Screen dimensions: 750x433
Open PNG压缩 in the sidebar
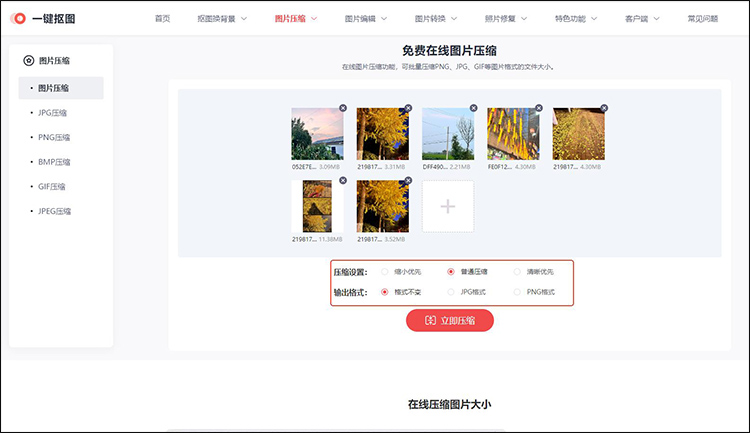pos(54,137)
